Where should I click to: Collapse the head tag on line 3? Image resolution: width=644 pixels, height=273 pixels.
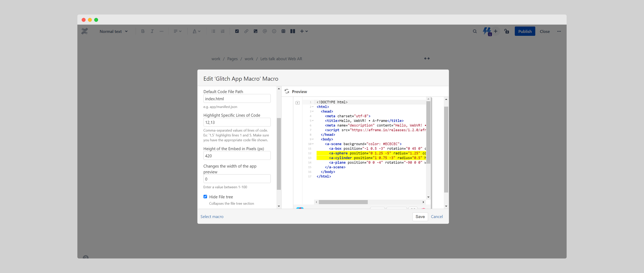click(x=313, y=111)
